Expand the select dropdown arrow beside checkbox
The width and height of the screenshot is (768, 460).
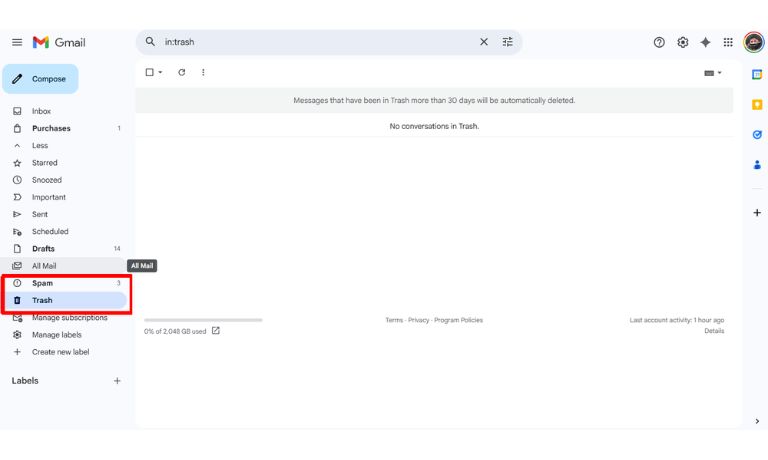coord(160,72)
